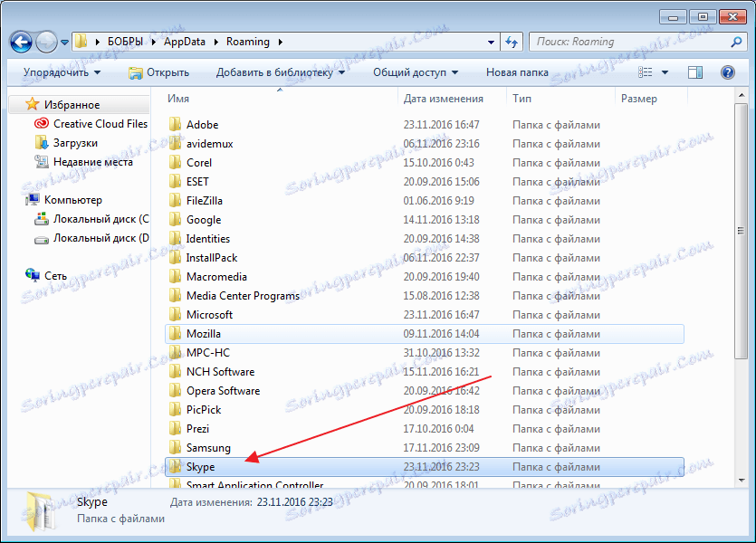Open the Добавить в библиотеку dropdown

(x=280, y=72)
